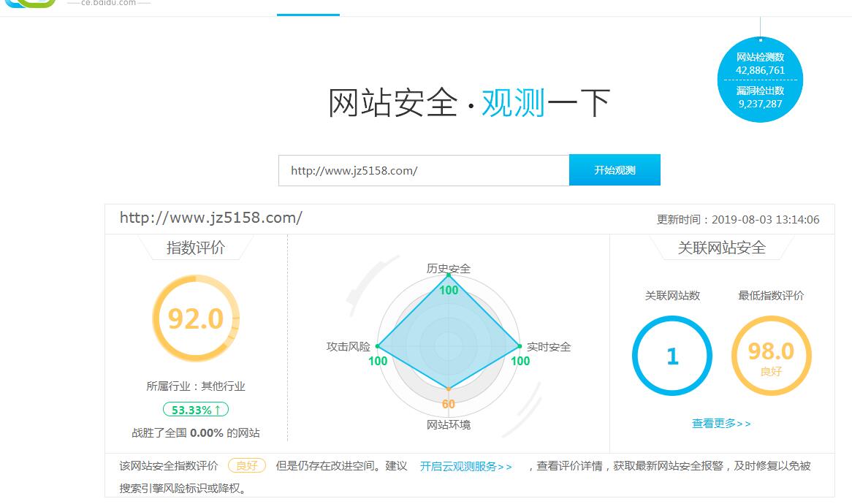Click the 100 value under 历史安全

[449, 290]
